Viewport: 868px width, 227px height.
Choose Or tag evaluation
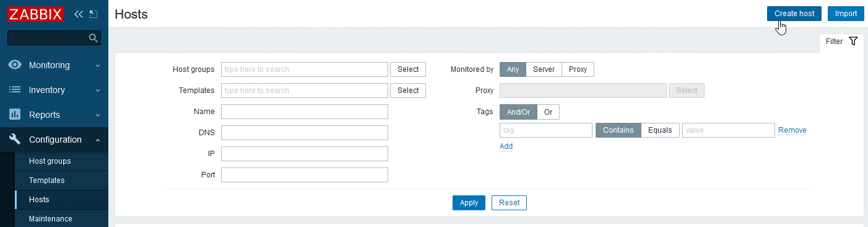pyautogui.click(x=549, y=112)
